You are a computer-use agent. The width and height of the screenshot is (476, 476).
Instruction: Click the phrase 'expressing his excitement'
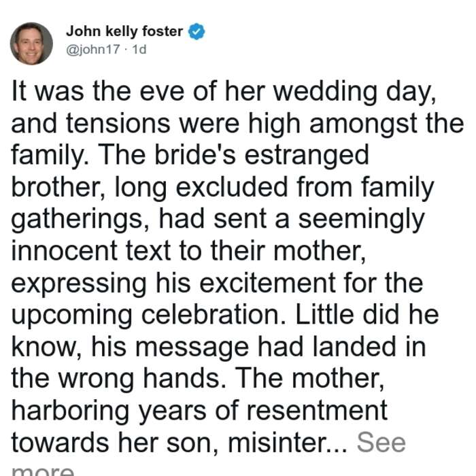[x=173, y=284]
